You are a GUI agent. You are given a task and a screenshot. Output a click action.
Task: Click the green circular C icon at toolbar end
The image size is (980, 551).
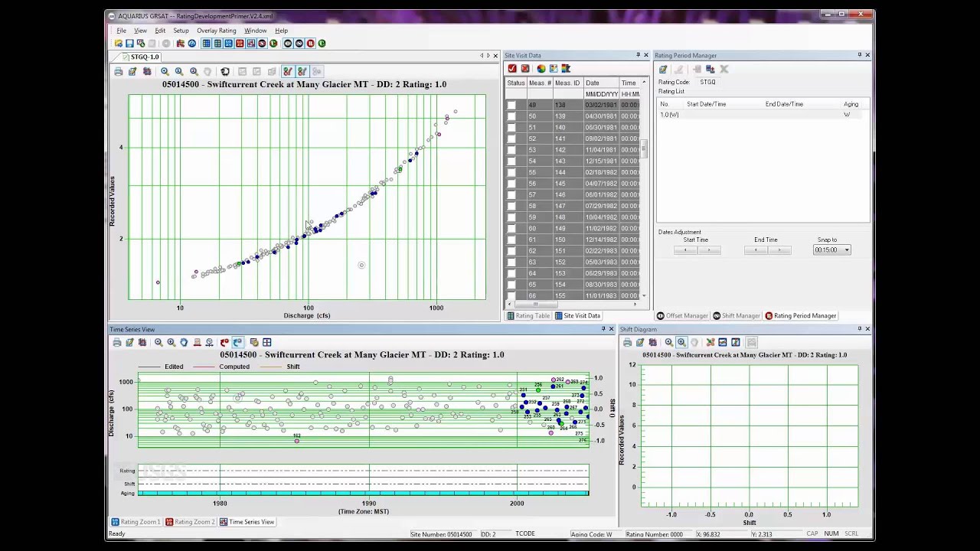click(322, 44)
